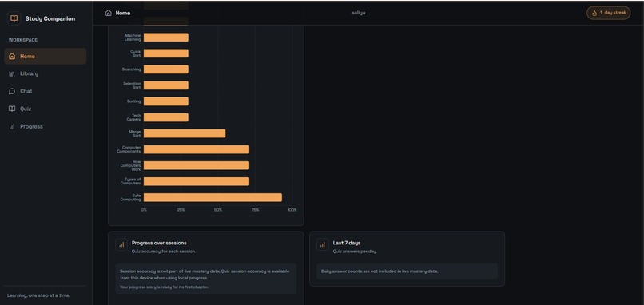Click the flame icon in streak badge
The height and width of the screenshot is (305, 644).
594,13
